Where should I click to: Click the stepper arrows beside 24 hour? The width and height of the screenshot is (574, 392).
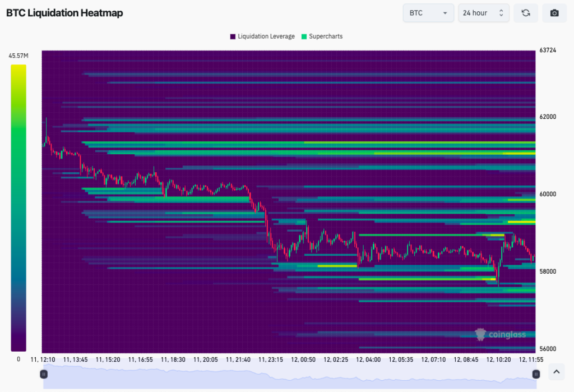coord(499,12)
